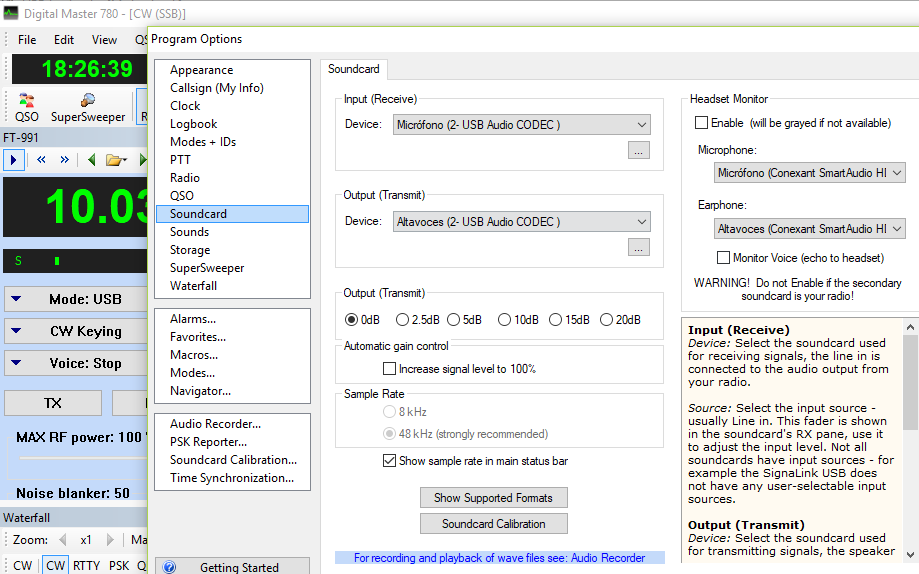Click the help text scrollbar down arrow
The height and width of the screenshot is (574, 919).
(x=910, y=554)
